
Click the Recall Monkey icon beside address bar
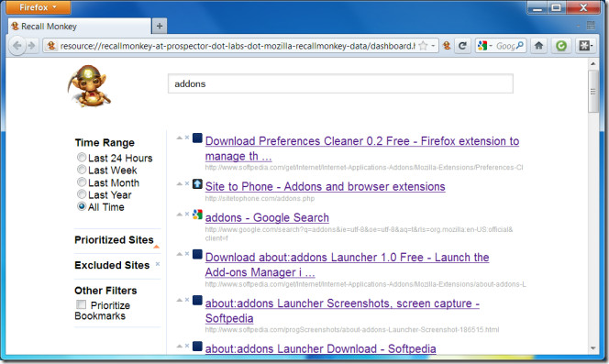pos(447,46)
